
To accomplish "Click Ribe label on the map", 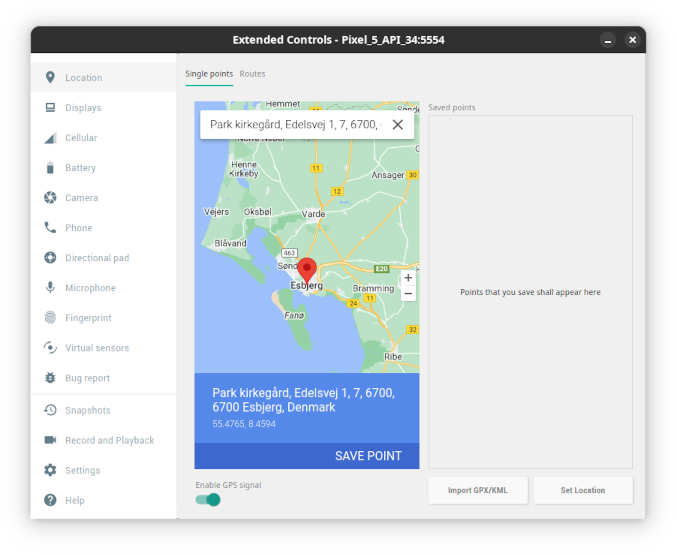I will pos(393,357).
